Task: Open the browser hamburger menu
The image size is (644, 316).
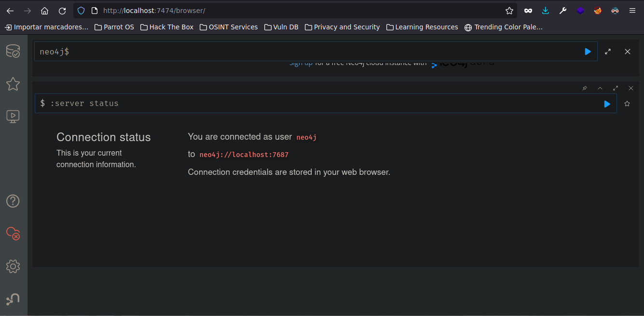Action: pos(632,11)
